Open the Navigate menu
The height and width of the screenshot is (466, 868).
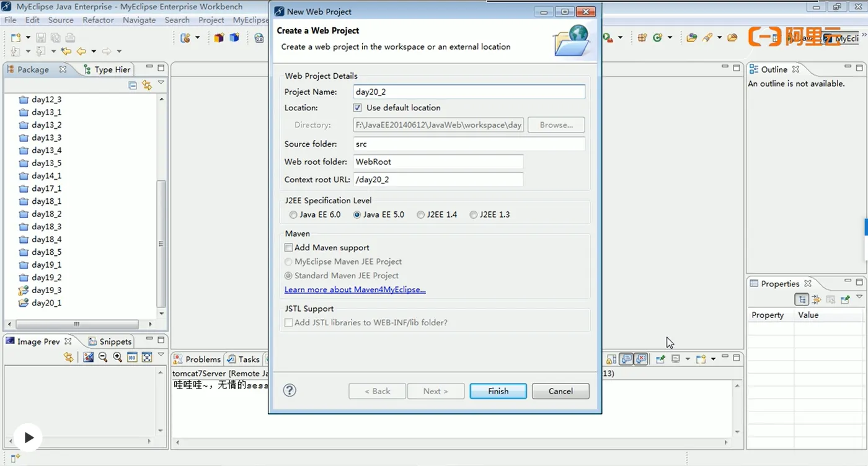(x=139, y=20)
